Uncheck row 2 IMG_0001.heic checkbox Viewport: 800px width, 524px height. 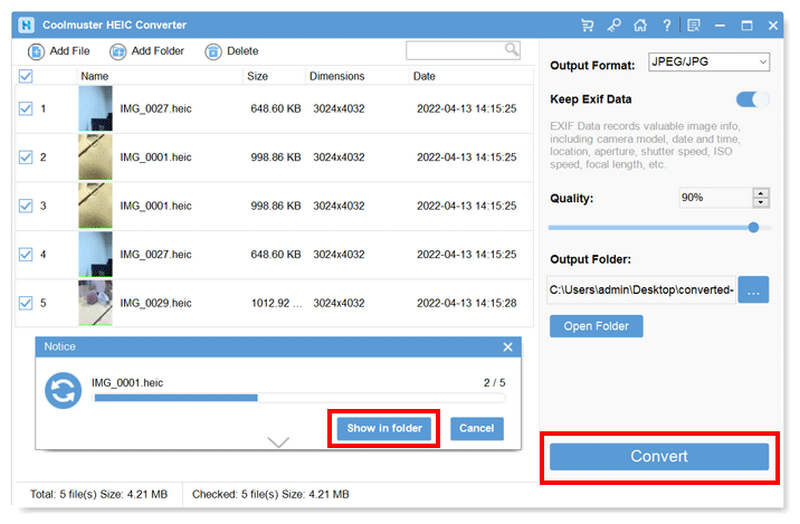point(26,157)
